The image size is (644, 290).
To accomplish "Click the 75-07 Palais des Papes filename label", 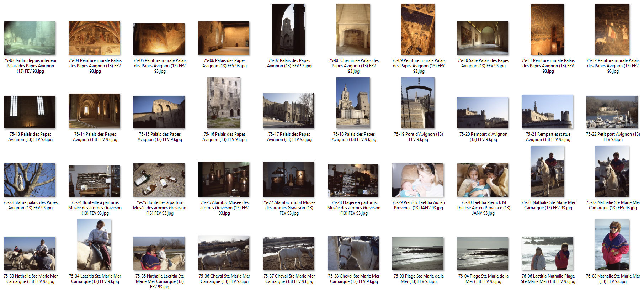I will (289, 63).
